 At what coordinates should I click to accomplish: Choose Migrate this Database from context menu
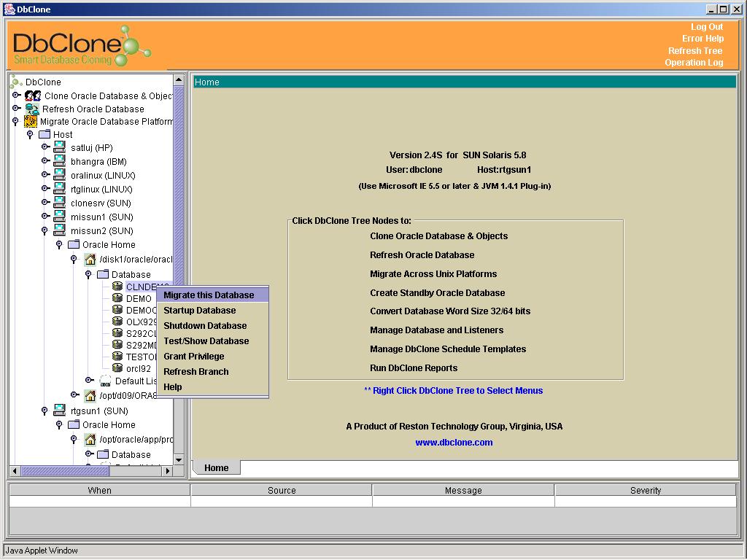(x=212, y=295)
